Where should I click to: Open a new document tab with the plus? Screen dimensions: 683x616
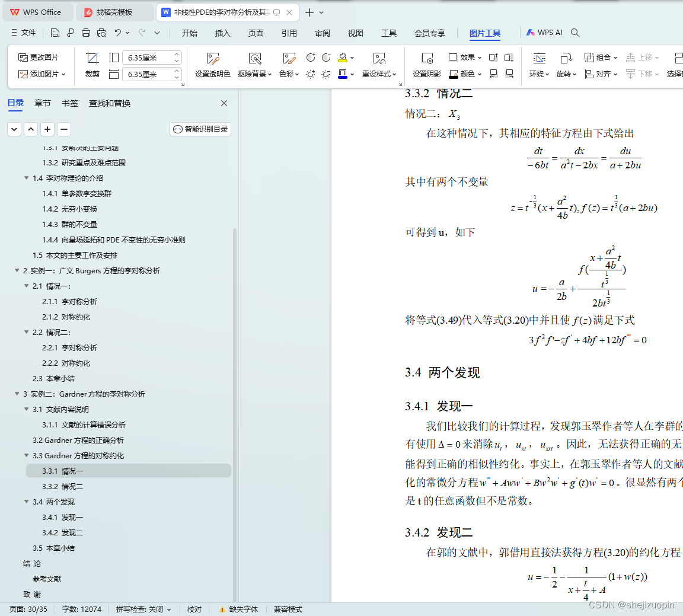(x=309, y=12)
